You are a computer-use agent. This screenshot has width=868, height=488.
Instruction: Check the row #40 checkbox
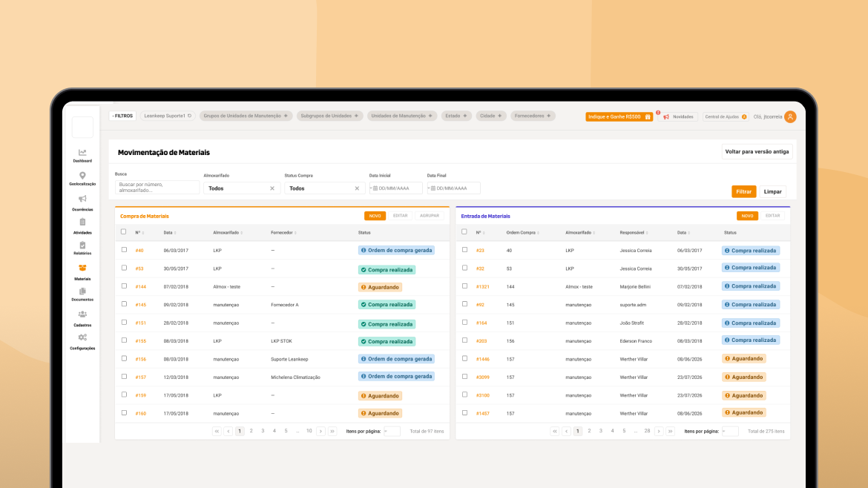(x=124, y=250)
